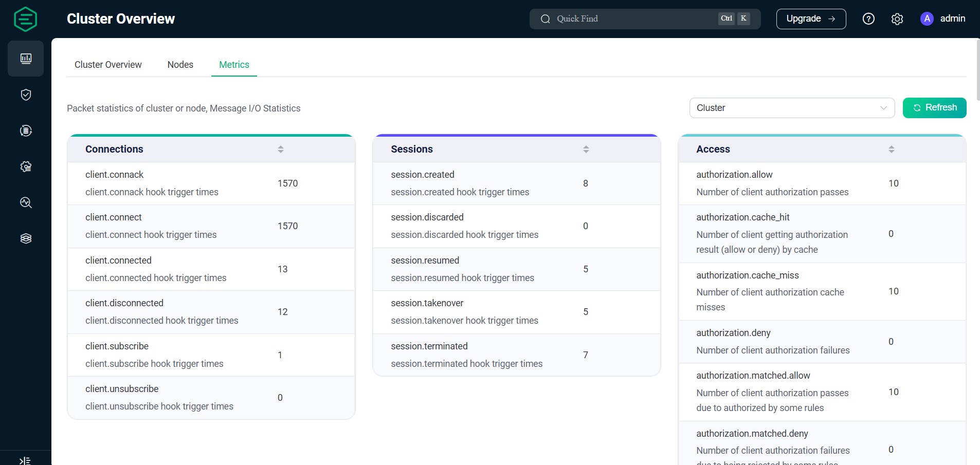Open the settings gear icon in header

click(897, 18)
